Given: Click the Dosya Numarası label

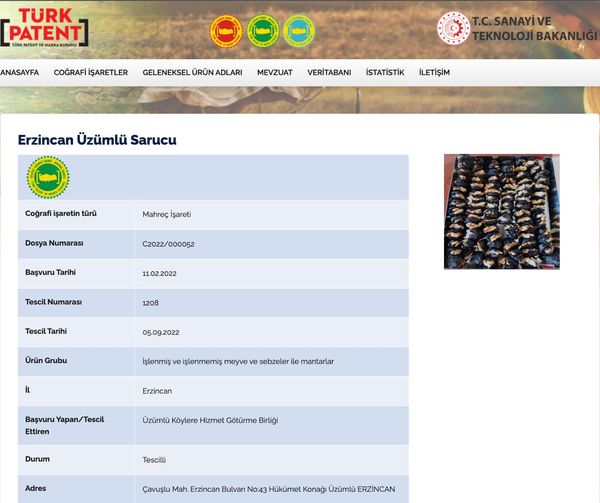Looking at the screenshot, I should 54,243.
